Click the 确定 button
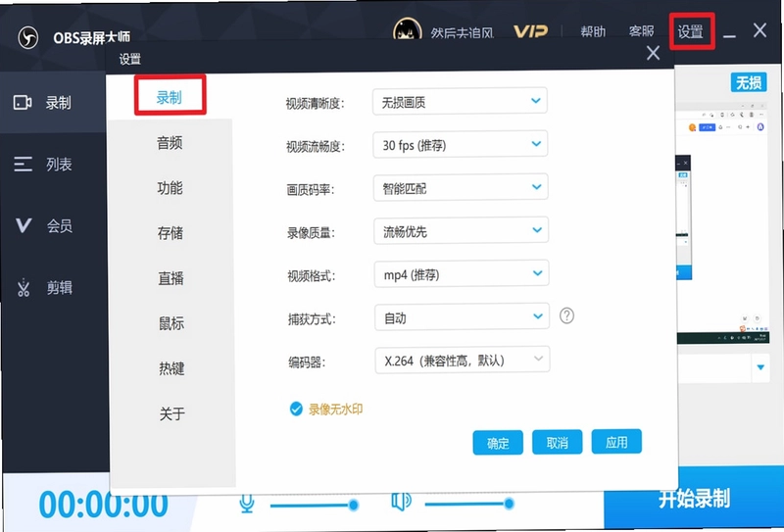 click(498, 443)
